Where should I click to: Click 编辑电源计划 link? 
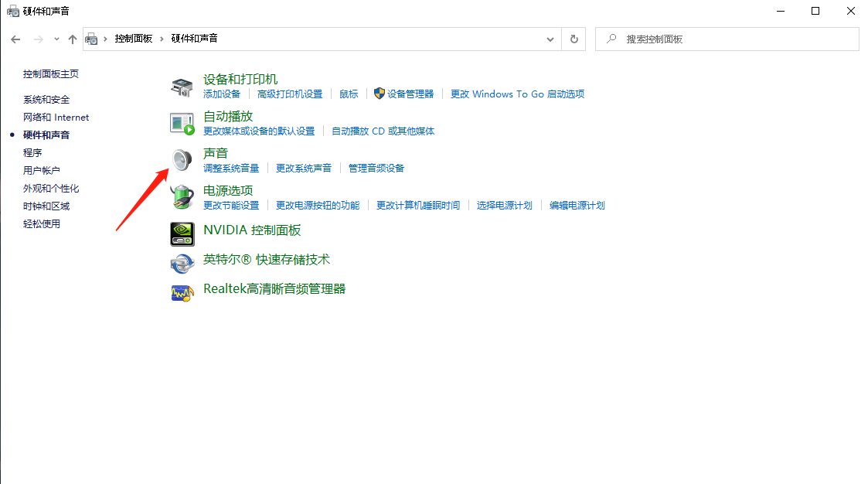point(577,206)
